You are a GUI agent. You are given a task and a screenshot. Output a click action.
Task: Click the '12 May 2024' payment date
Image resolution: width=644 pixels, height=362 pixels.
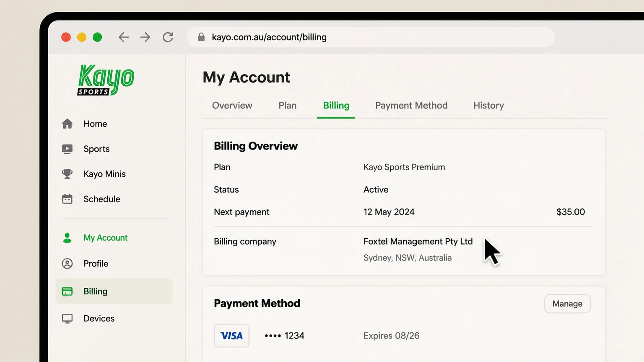[389, 212]
